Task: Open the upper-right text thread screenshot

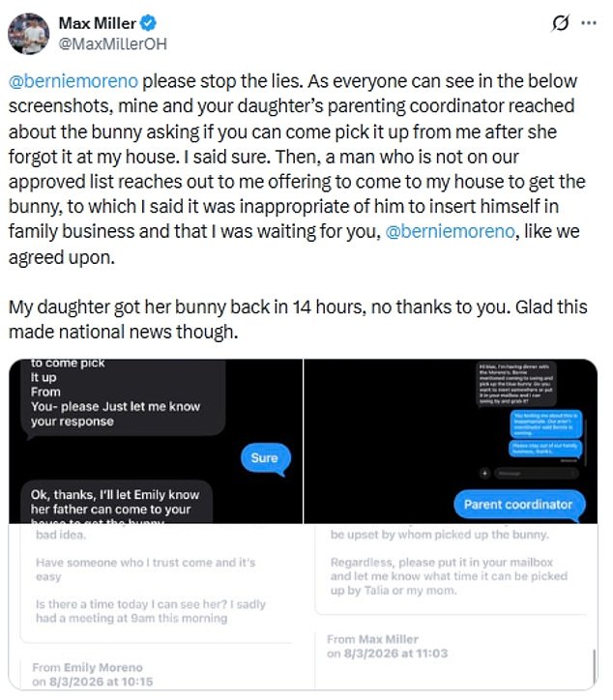Action: click(451, 441)
